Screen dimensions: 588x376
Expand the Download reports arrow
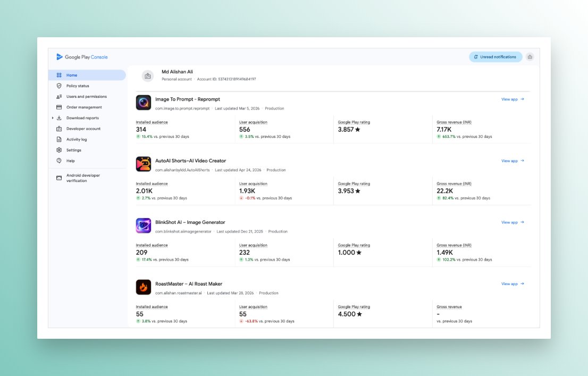(53, 118)
